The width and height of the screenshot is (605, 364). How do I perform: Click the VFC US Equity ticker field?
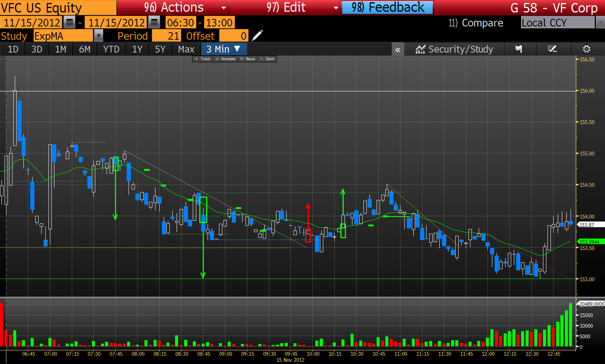tap(58, 8)
